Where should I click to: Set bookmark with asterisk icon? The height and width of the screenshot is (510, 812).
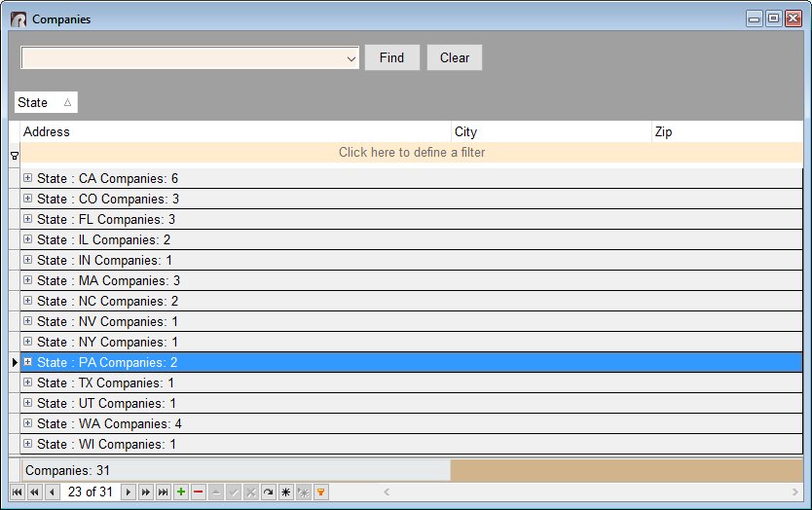pos(285,492)
